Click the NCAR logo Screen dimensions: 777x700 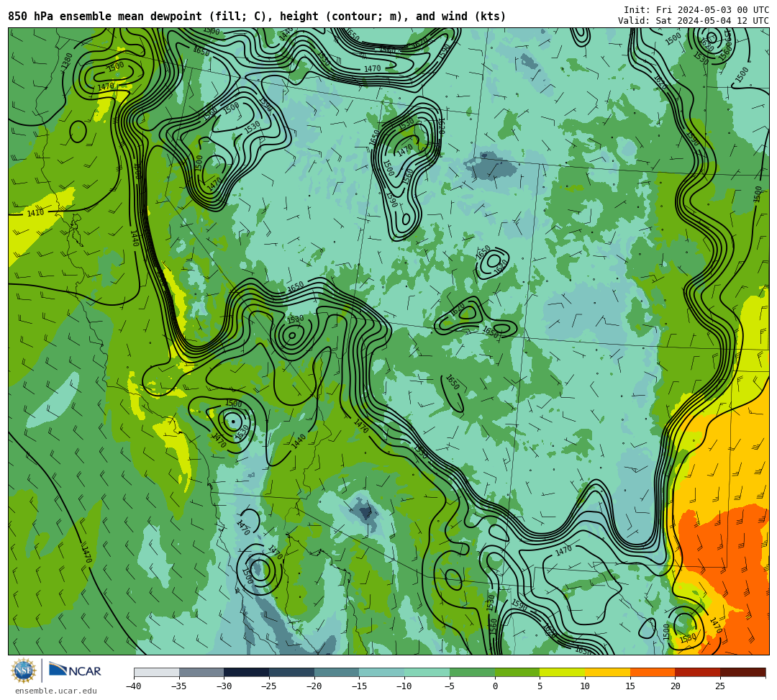pos(75,671)
